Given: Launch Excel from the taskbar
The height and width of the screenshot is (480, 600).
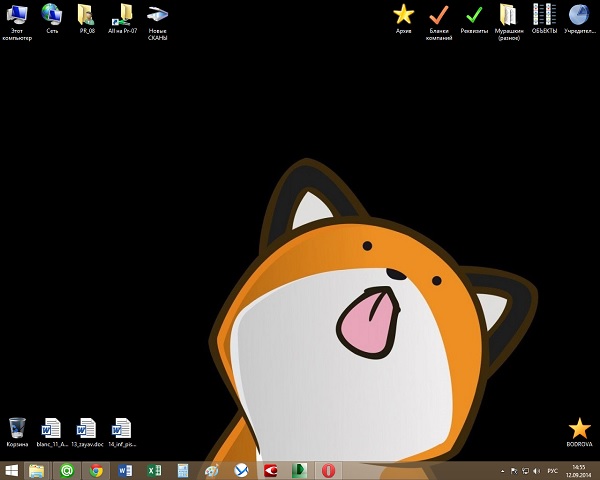Looking at the screenshot, I should click(x=154, y=470).
